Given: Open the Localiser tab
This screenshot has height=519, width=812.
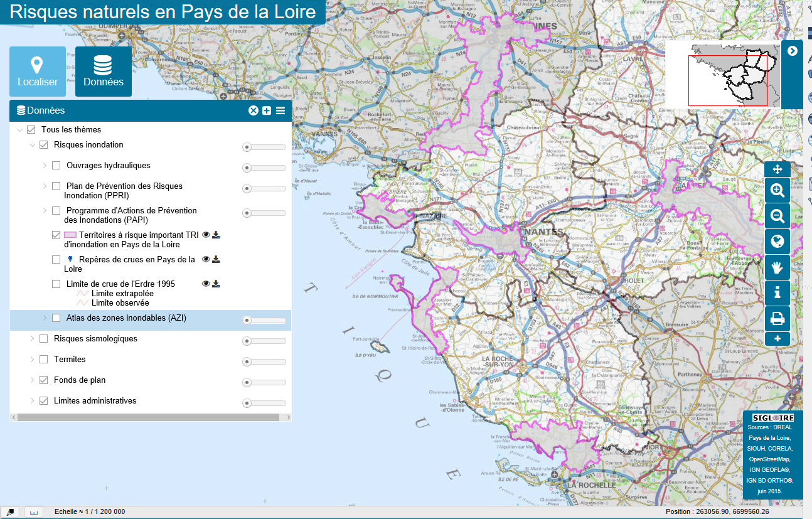Looking at the screenshot, I should (x=38, y=72).
